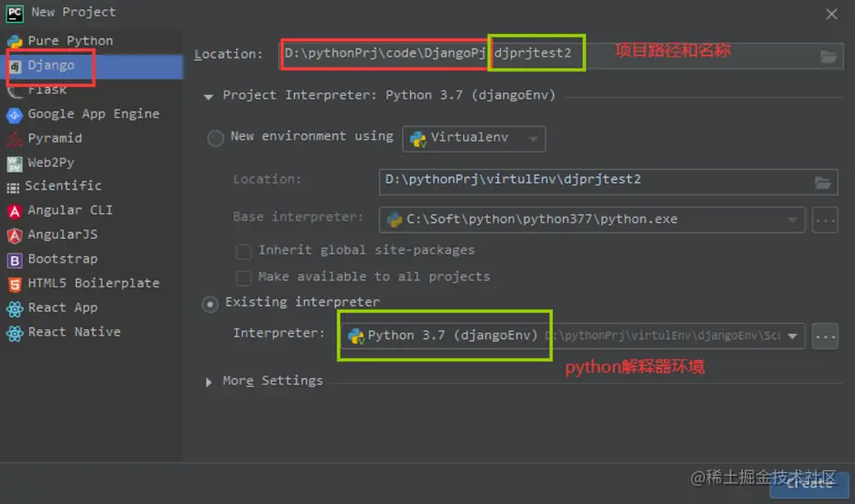Viewport: 855px width, 504px height.
Task: Click the HTML5 Boilerplate icon
Action: coord(15,284)
